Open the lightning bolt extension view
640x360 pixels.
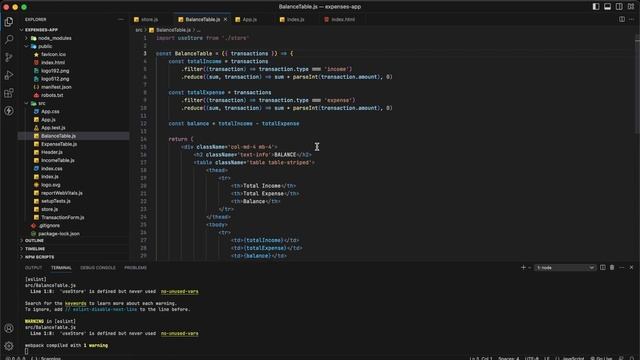tap(9, 111)
